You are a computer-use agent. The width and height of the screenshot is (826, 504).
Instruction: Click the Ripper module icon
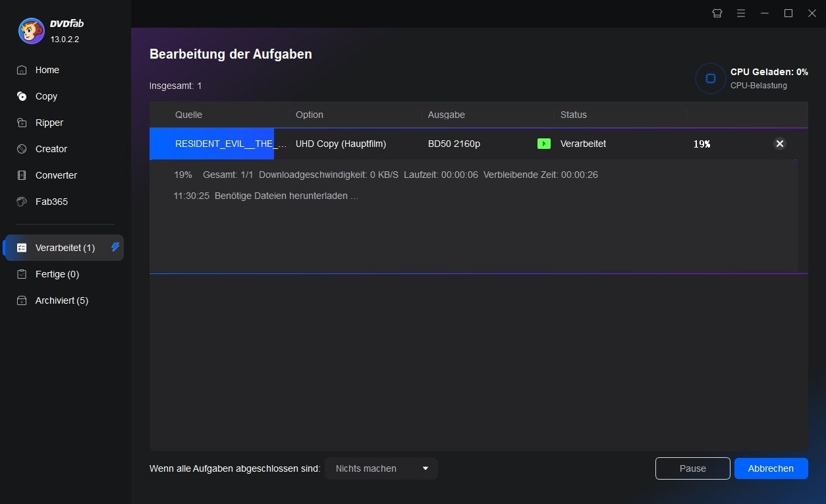(x=22, y=123)
